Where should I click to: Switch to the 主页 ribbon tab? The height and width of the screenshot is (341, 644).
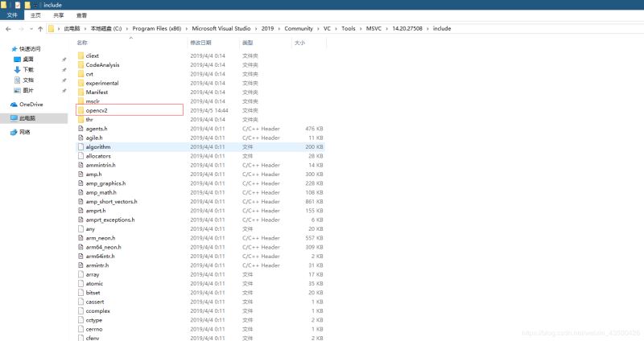coord(35,15)
